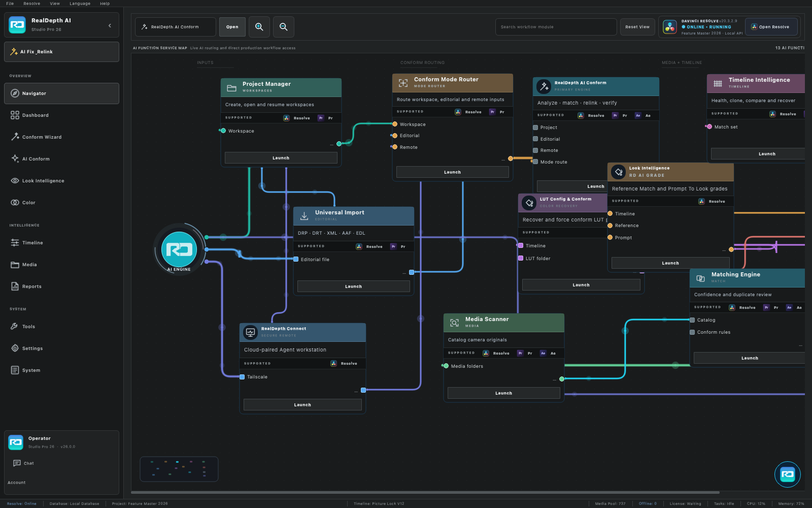Launch the Conform Mode Router module
812x508 pixels.
tap(453, 172)
